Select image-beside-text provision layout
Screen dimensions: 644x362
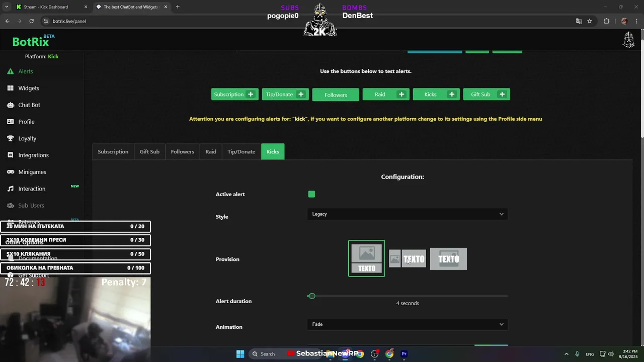(408, 259)
